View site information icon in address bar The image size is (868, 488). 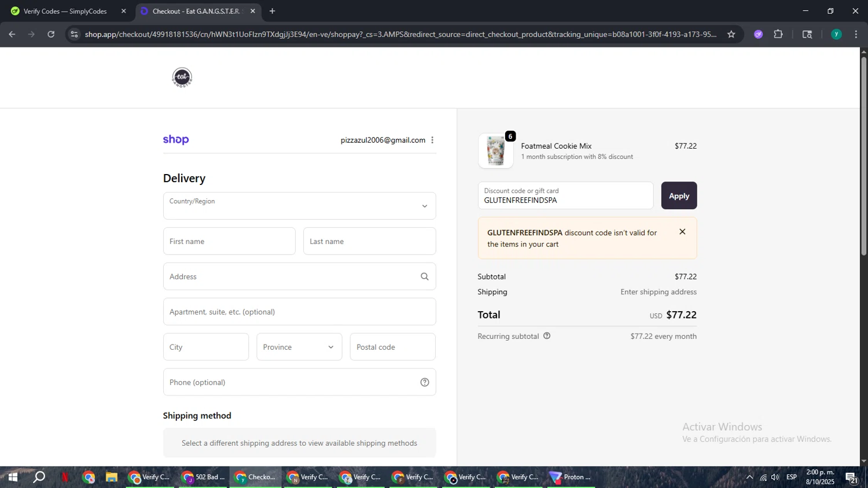pyautogui.click(x=73, y=34)
